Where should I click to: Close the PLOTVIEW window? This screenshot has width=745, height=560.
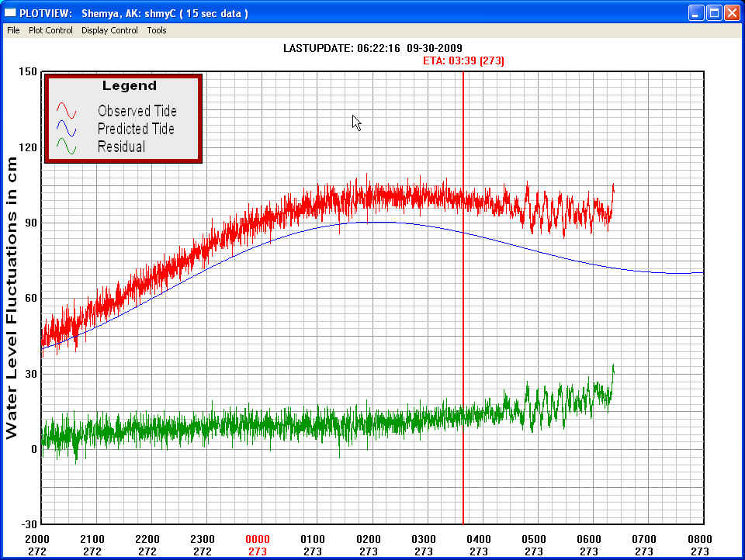[732, 13]
